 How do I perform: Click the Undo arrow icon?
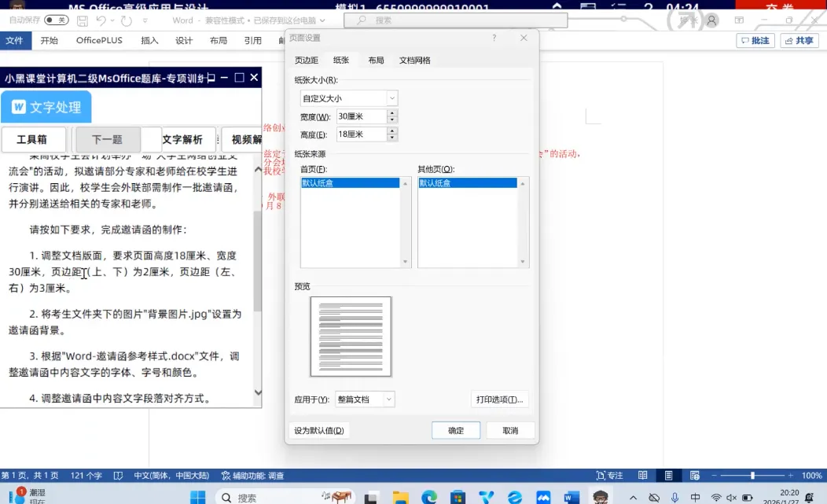click(101, 20)
